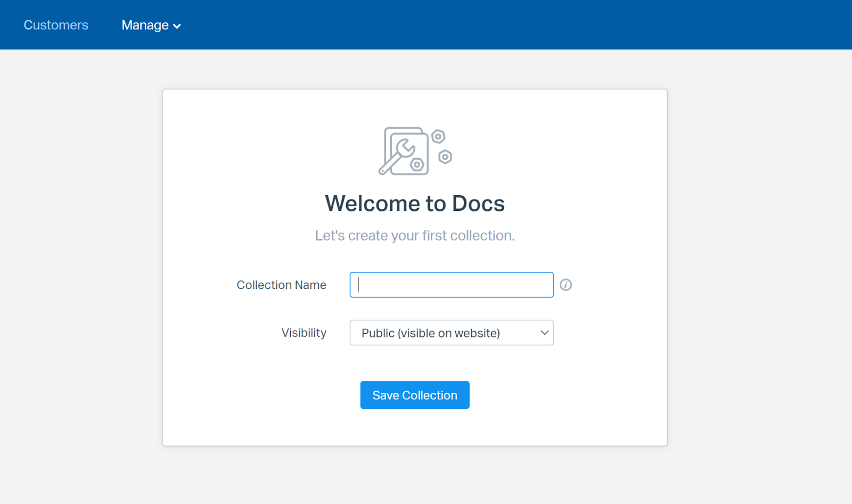
Task: Click the Collection Name label
Action: [281, 285]
